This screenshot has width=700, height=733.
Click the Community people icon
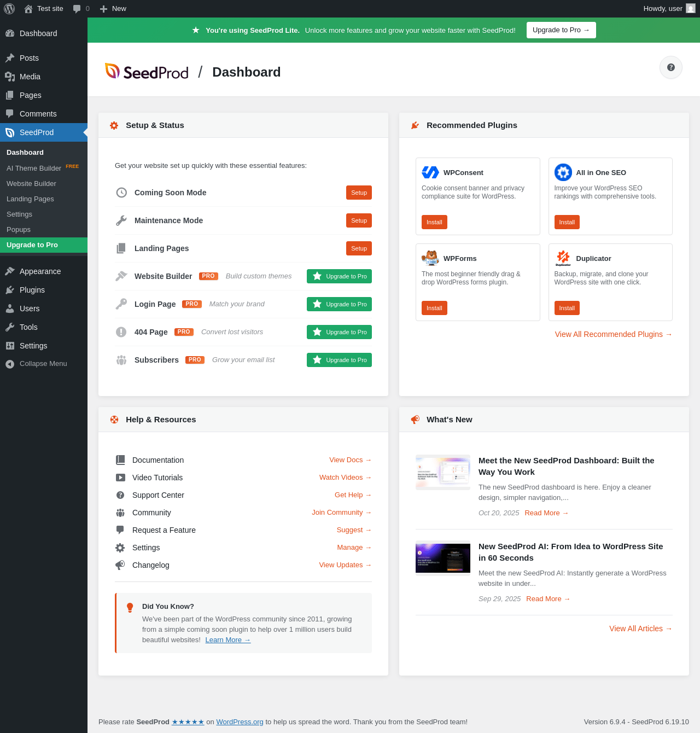(x=120, y=513)
